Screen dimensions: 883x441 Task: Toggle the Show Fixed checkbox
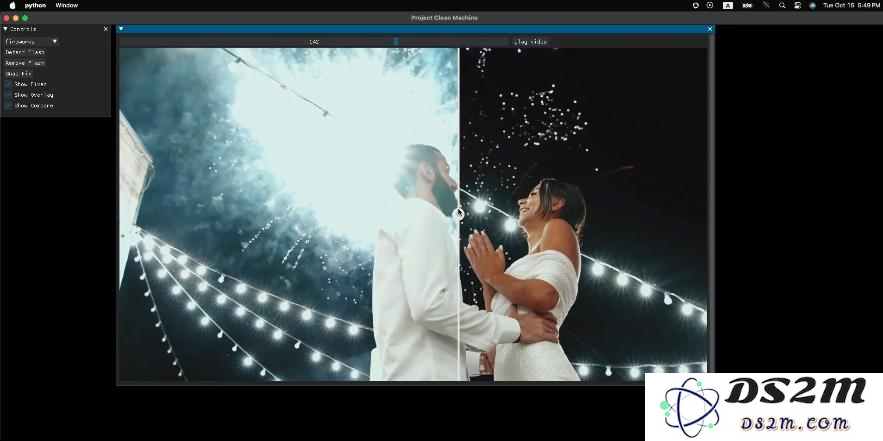8,84
